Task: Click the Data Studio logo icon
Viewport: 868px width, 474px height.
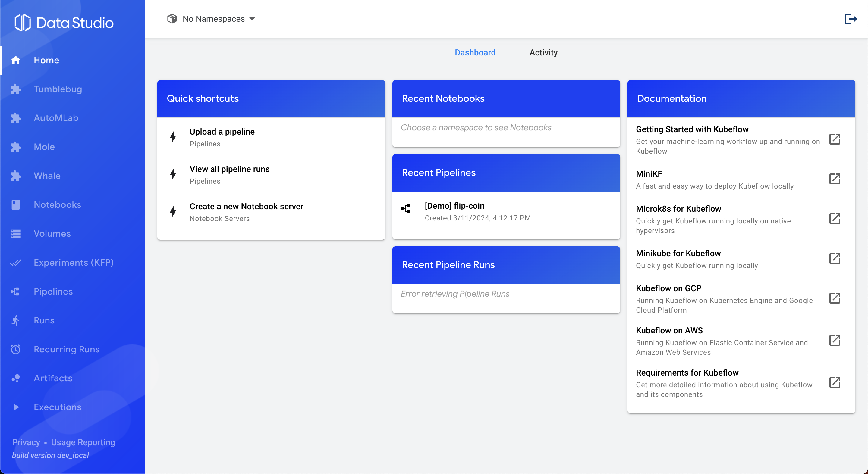Action: (x=23, y=23)
